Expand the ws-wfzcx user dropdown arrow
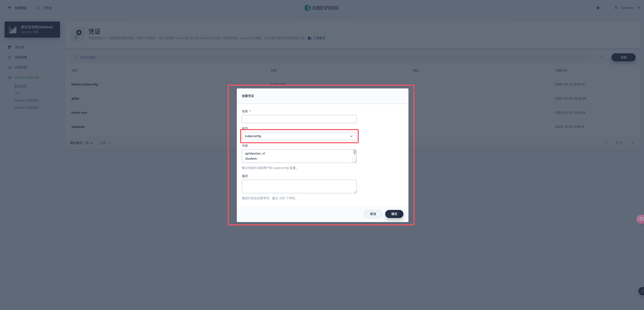Image resolution: width=644 pixels, height=310 pixels. [x=639, y=8]
